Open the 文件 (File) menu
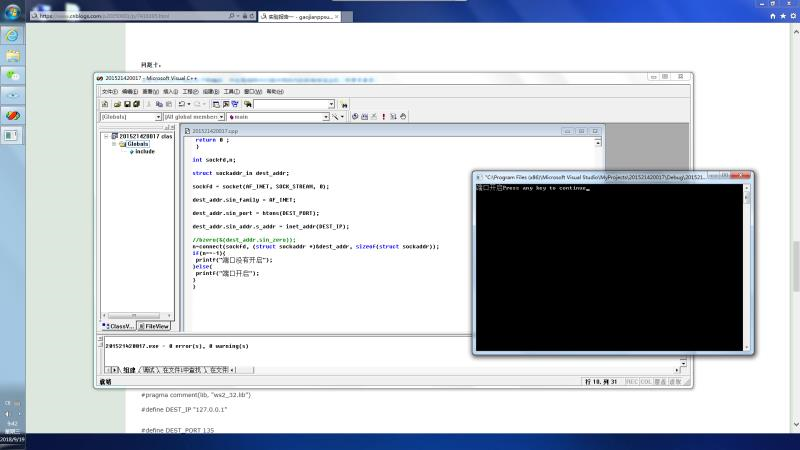Screen dimensions: 800x450 [109, 91]
